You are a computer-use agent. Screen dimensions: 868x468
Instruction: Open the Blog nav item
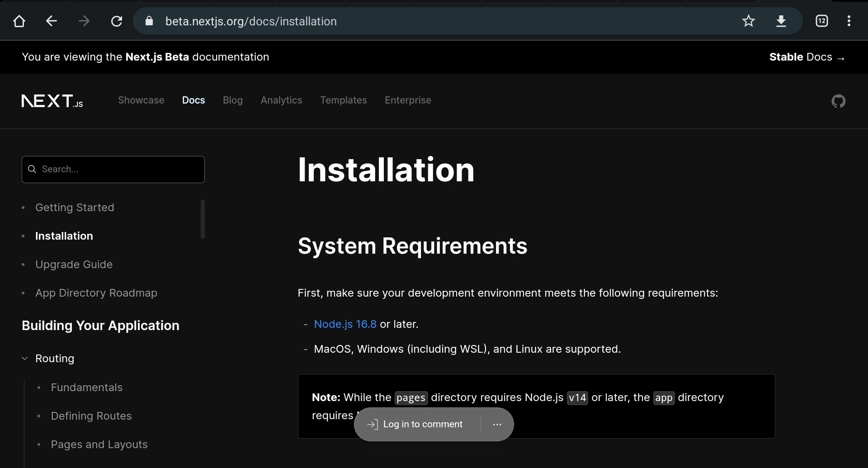[x=233, y=100]
